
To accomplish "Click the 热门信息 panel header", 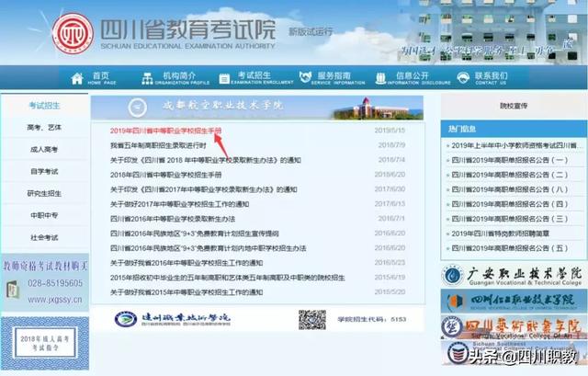I will [514, 129].
